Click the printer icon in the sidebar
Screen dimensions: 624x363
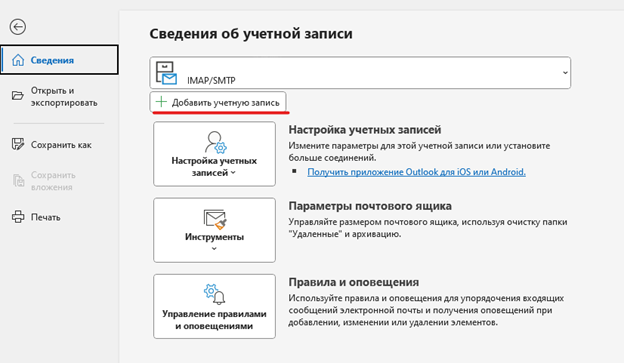point(18,217)
